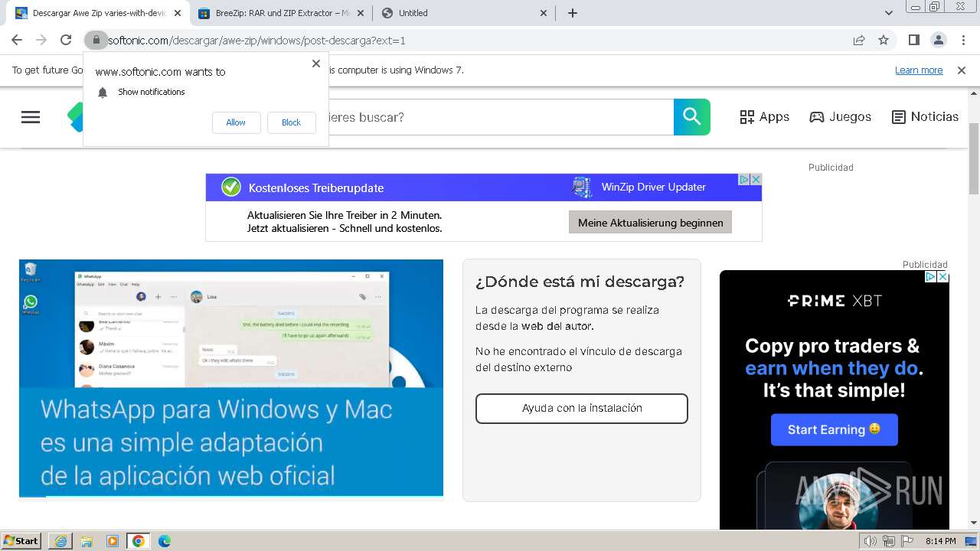Click the WinZip Driver Updater logo text

tap(653, 187)
